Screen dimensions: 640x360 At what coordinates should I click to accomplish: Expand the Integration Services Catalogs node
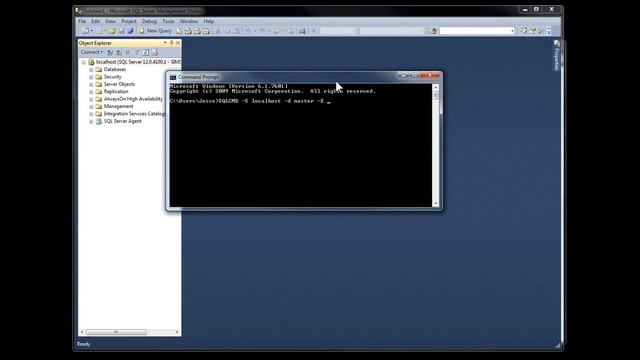(x=91, y=114)
